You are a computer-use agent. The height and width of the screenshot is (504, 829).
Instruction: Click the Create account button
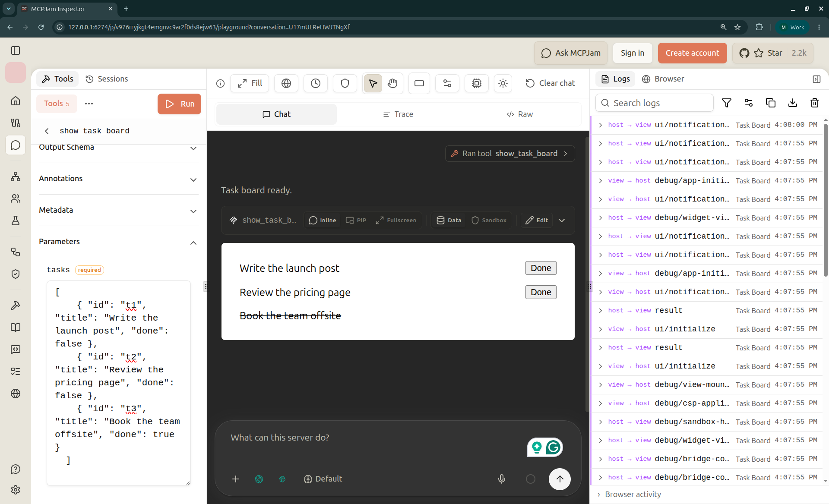692,53
